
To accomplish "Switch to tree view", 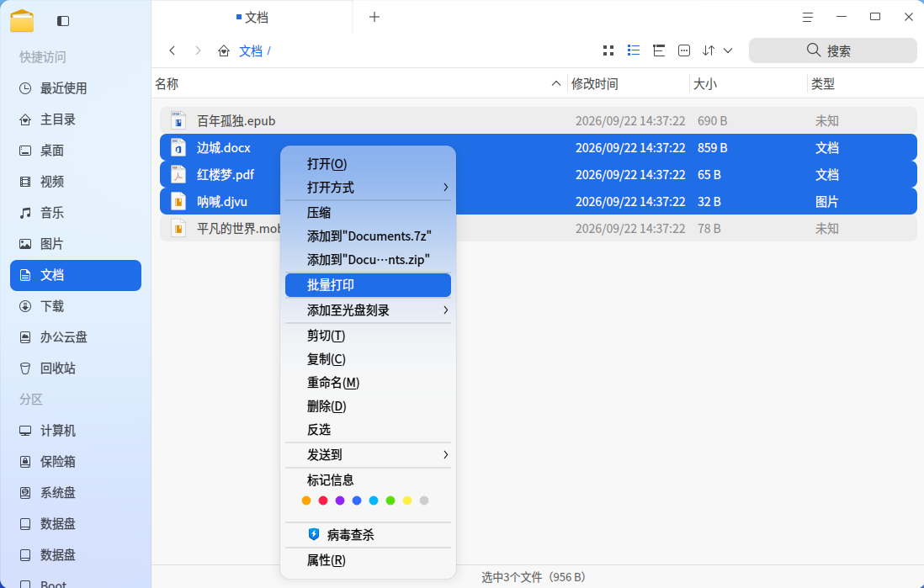I will 659,50.
